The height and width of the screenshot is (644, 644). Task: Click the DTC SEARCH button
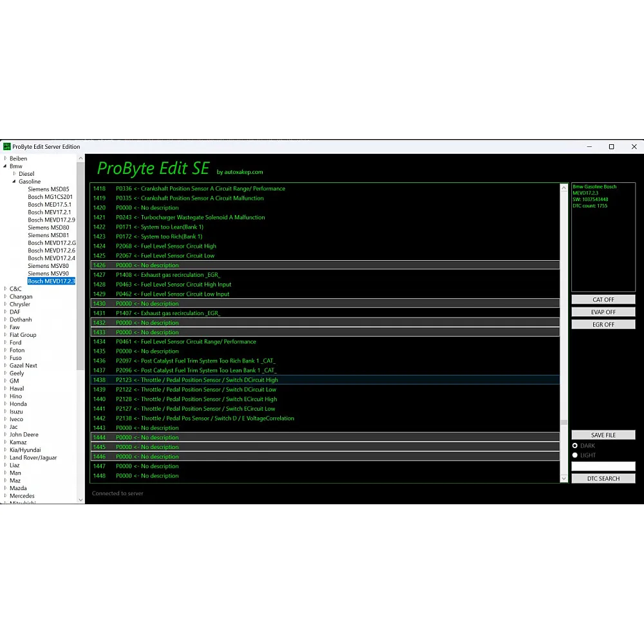(603, 478)
